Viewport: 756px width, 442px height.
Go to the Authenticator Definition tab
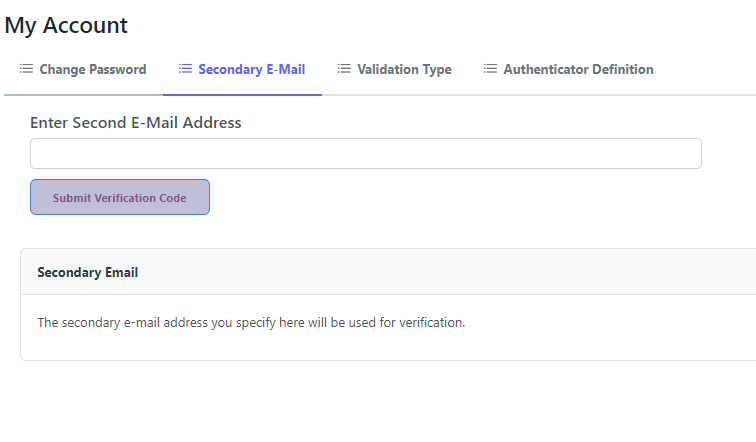pos(578,69)
